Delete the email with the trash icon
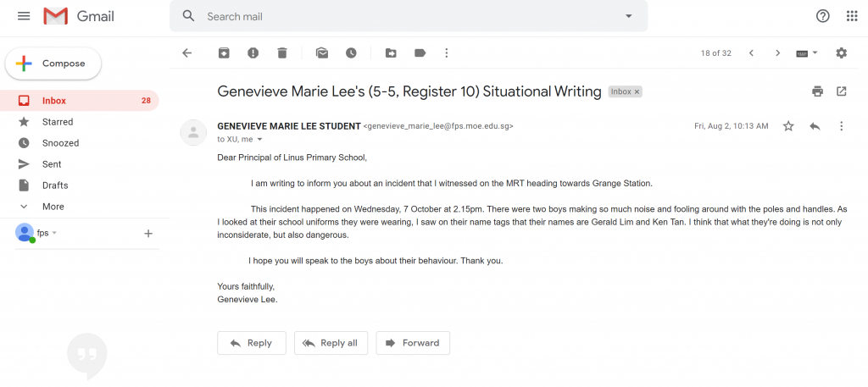This screenshot has height=387, width=868. [x=282, y=53]
